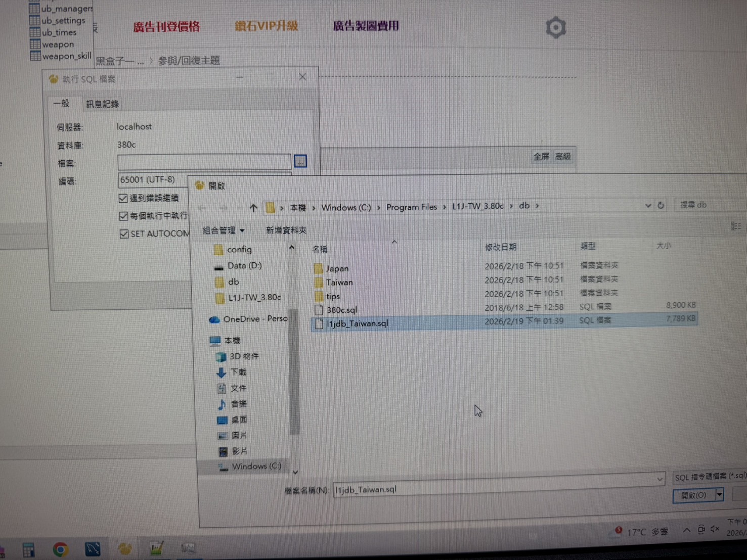Open the 組合管理 dropdown menu
Image resolution: width=747 pixels, height=560 pixels.
[x=224, y=230]
